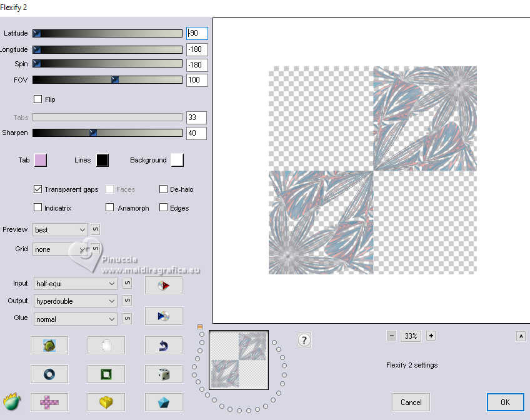Image resolution: width=530 pixels, height=420 pixels.
Task: Open the black Lines color swatch
Action: [102, 160]
